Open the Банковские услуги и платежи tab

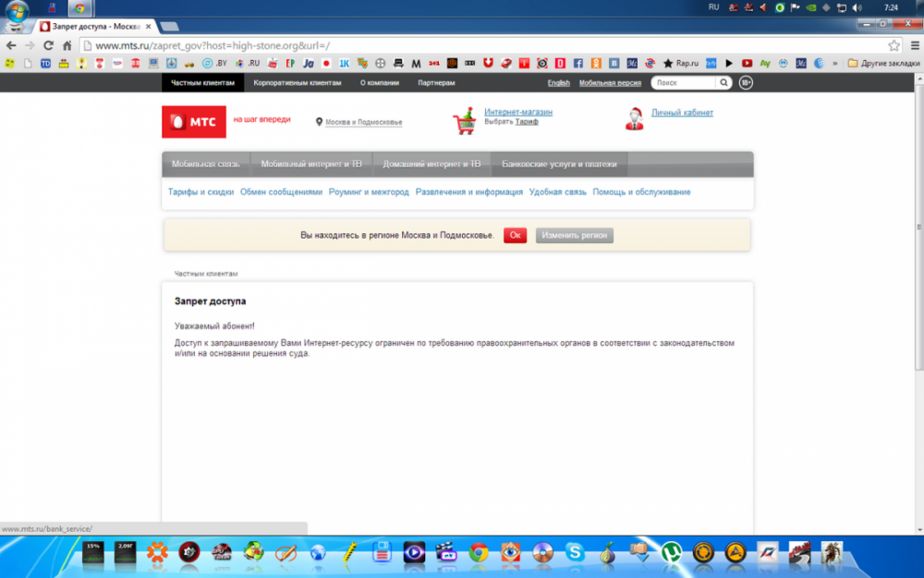pos(559,164)
